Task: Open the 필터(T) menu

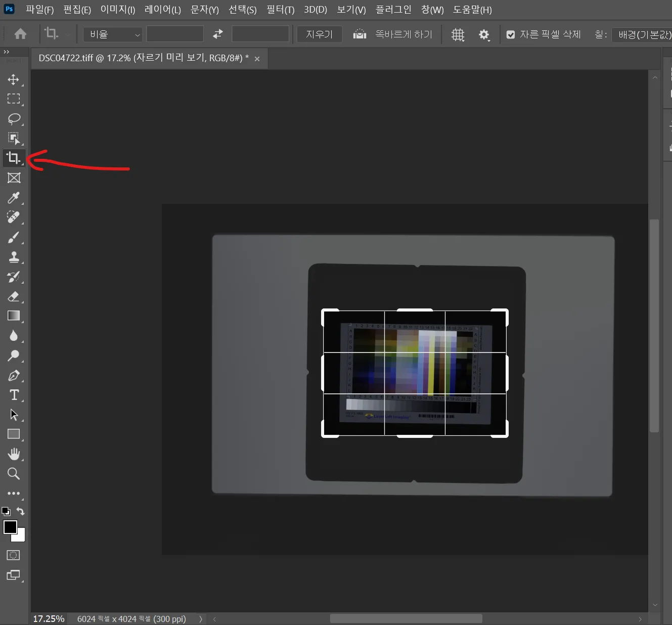Action: 280,10
